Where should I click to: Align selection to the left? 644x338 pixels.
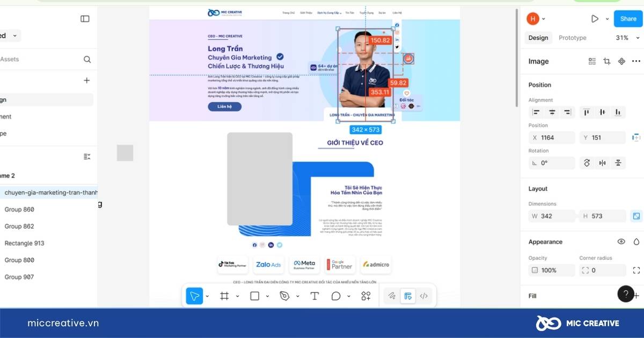pyautogui.click(x=536, y=112)
